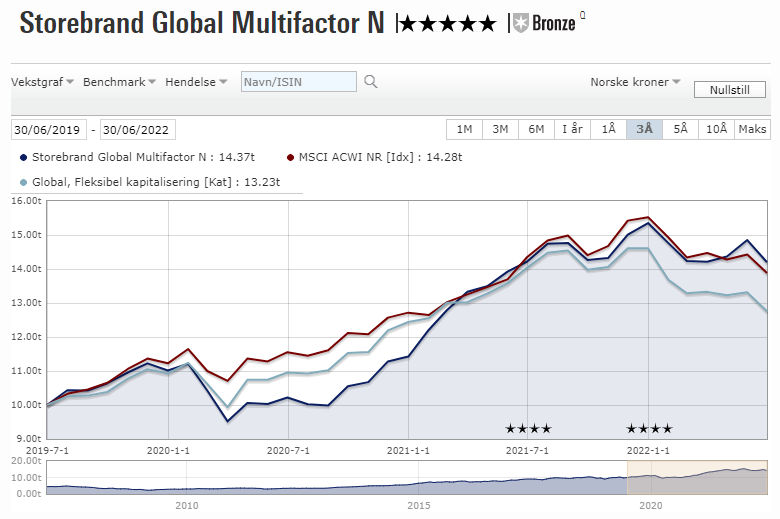This screenshot has width=780, height=519.
Task: Open the Benchmark dropdown
Action: point(119,82)
